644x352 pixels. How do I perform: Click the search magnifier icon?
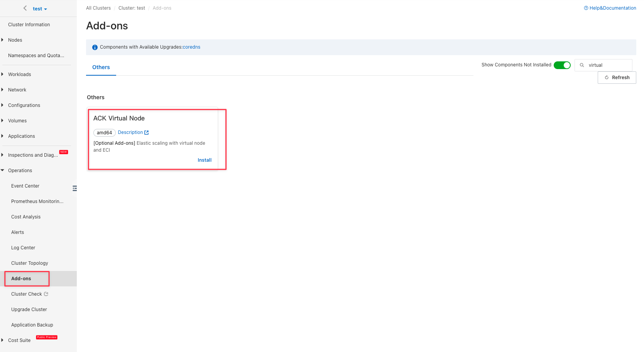[x=582, y=65]
